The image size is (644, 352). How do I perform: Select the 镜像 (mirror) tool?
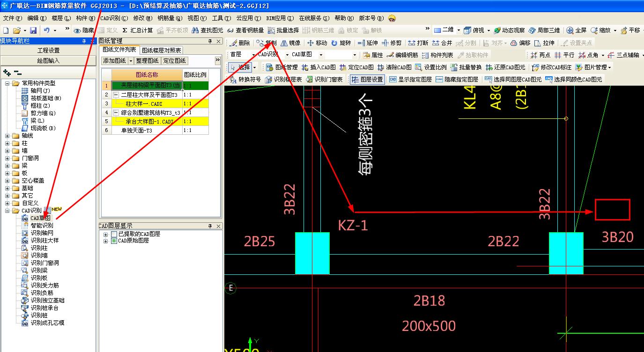click(290, 43)
